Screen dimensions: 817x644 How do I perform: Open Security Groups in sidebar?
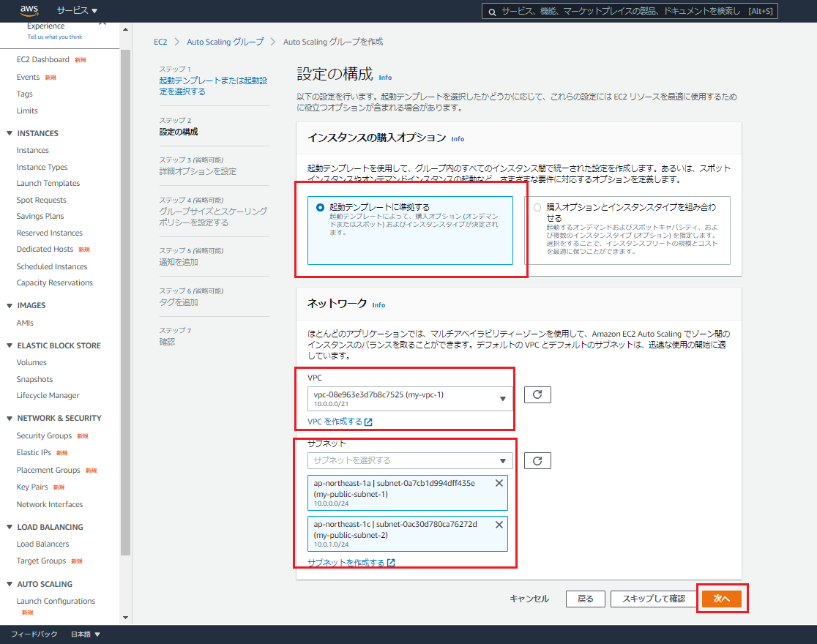[x=44, y=435]
